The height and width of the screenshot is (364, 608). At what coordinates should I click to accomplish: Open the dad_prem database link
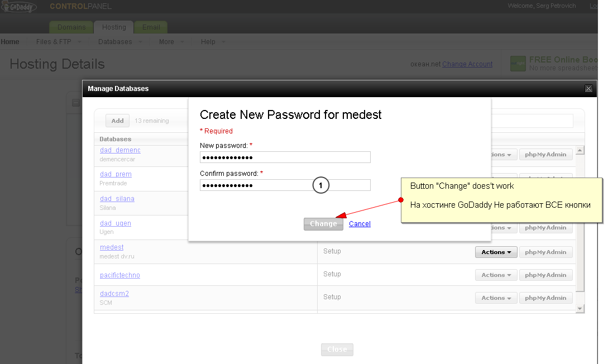click(116, 174)
